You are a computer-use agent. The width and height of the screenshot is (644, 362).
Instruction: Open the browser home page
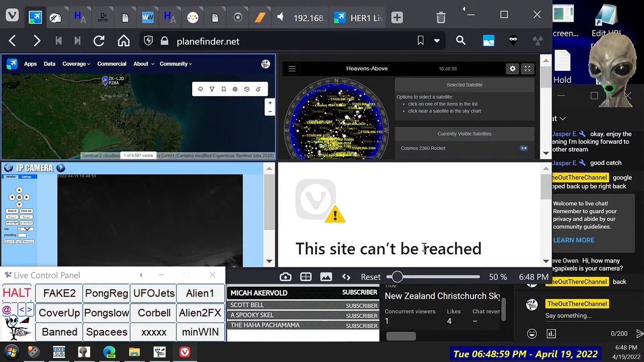coord(123,41)
